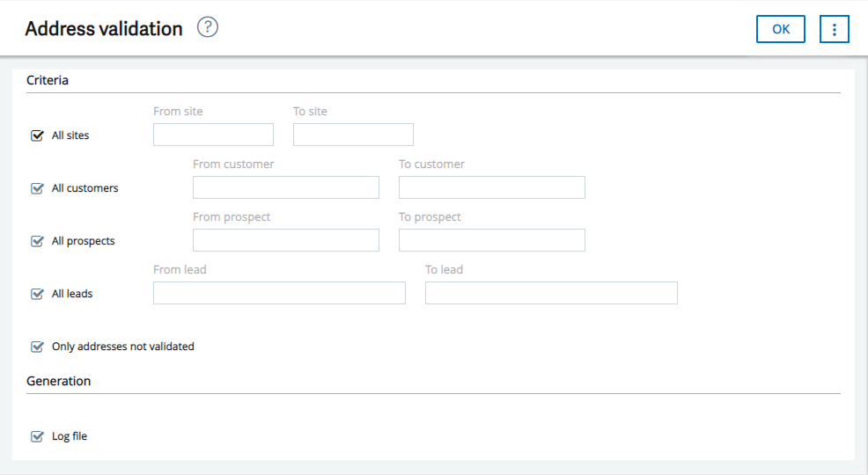Disable the All prospects checkbox

(37, 241)
